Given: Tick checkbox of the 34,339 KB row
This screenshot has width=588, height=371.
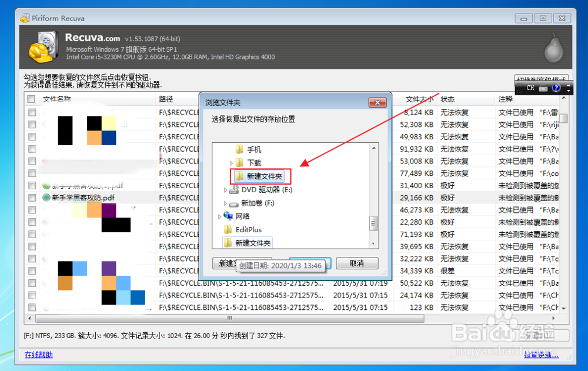Looking at the screenshot, I should click(x=32, y=271).
